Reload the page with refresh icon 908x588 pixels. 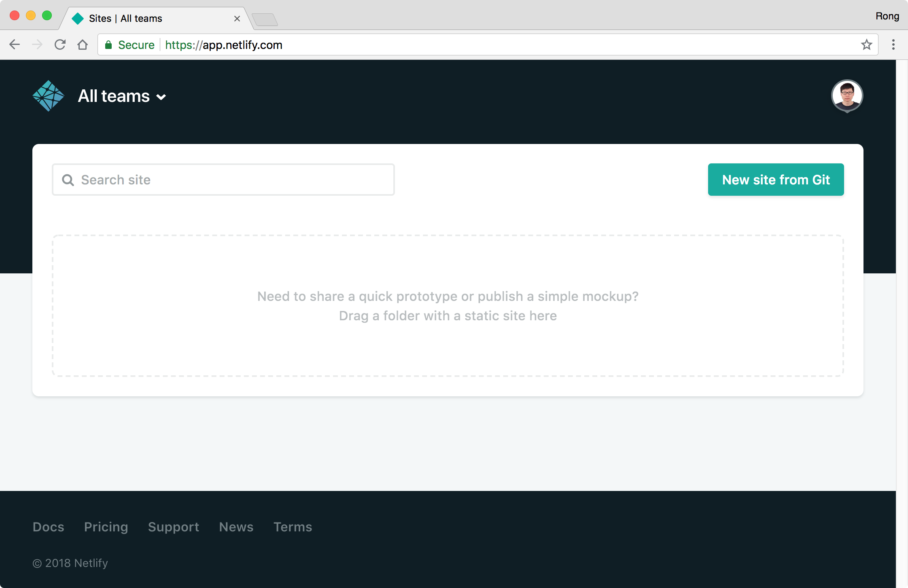pyautogui.click(x=60, y=44)
